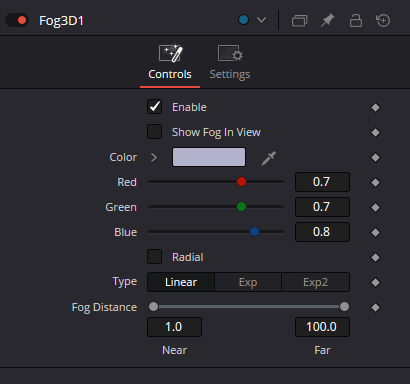Click the Red slider handle

point(241,182)
